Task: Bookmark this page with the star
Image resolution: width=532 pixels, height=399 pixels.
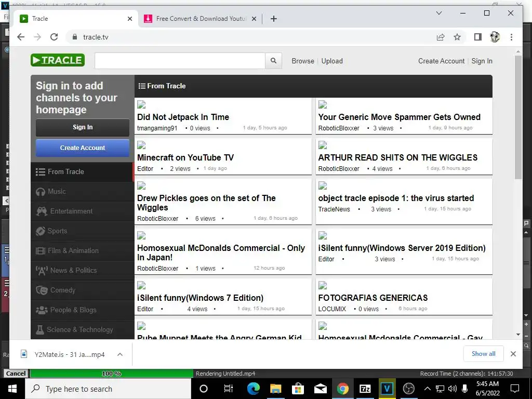Action: pos(457,37)
